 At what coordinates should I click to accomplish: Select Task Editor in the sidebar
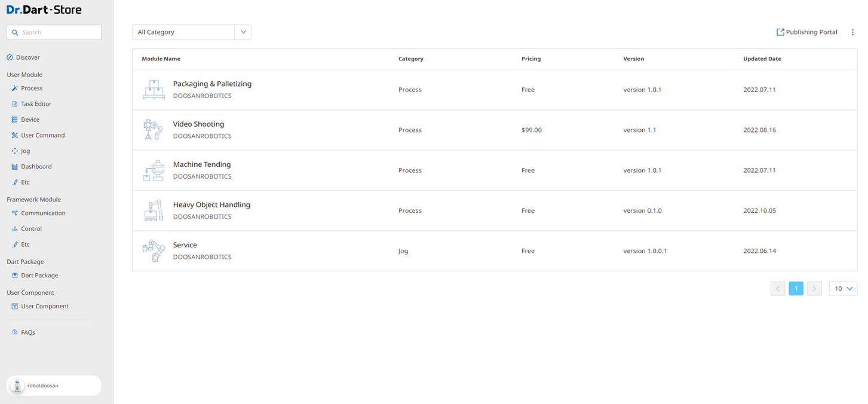click(36, 104)
